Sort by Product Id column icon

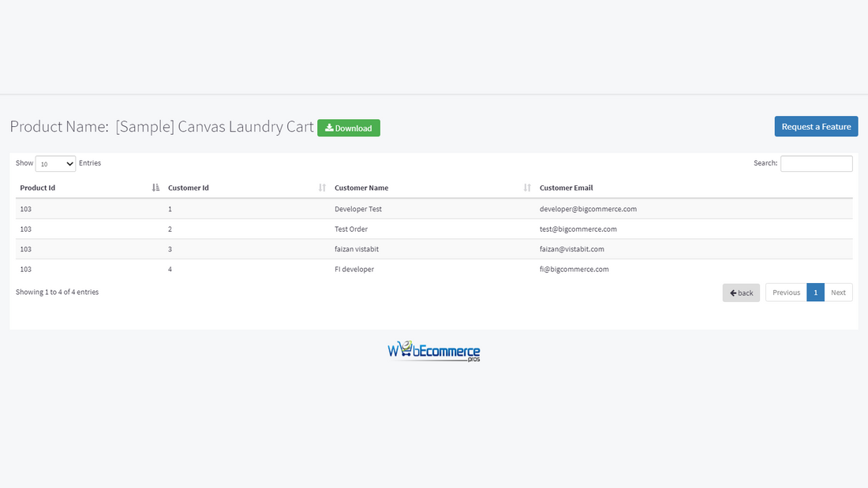[155, 188]
